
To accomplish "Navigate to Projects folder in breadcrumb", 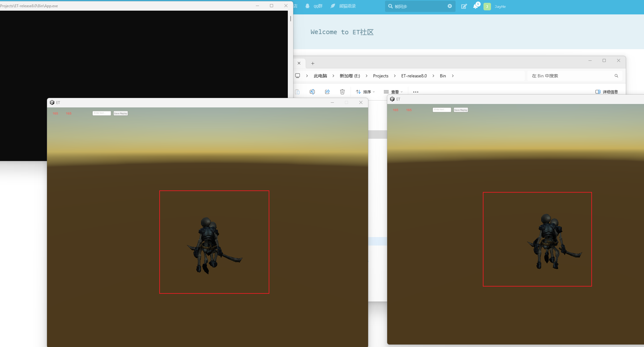I will pos(381,76).
